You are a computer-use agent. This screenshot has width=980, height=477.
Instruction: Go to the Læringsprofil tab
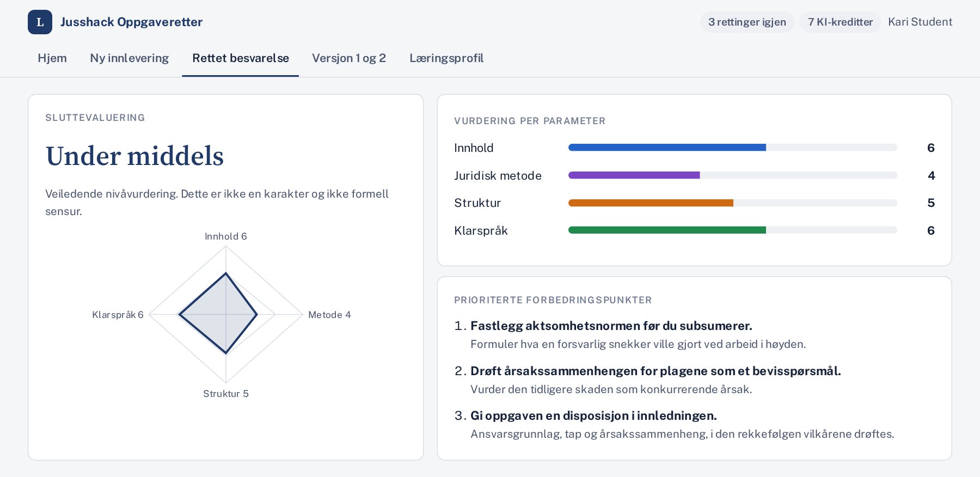click(x=446, y=58)
